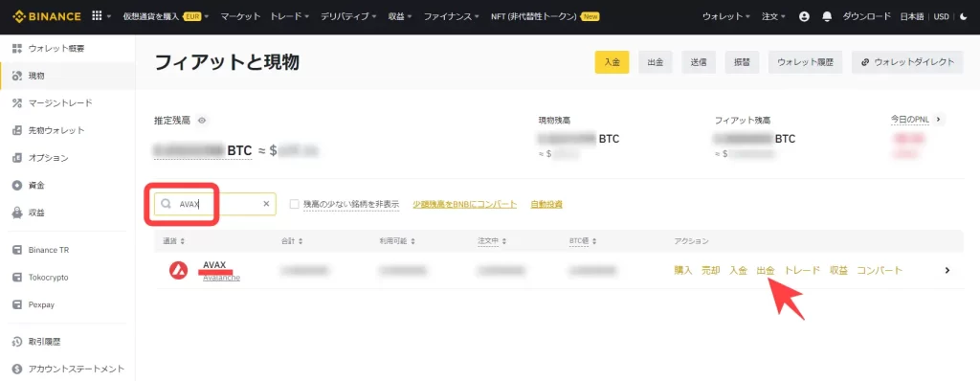This screenshot has width=980, height=381.
Task: Click 入金 action for AVAX
Action: point(738,270)
